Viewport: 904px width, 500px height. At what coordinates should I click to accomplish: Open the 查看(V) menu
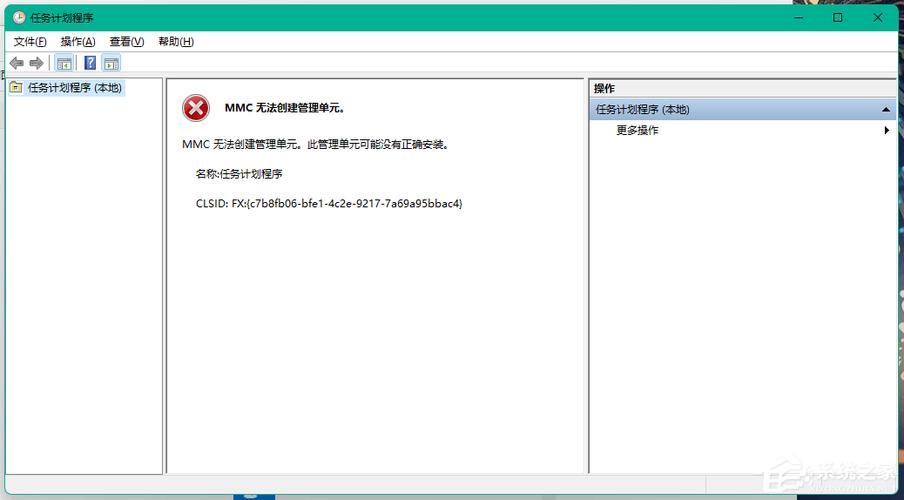pos(127,42)
